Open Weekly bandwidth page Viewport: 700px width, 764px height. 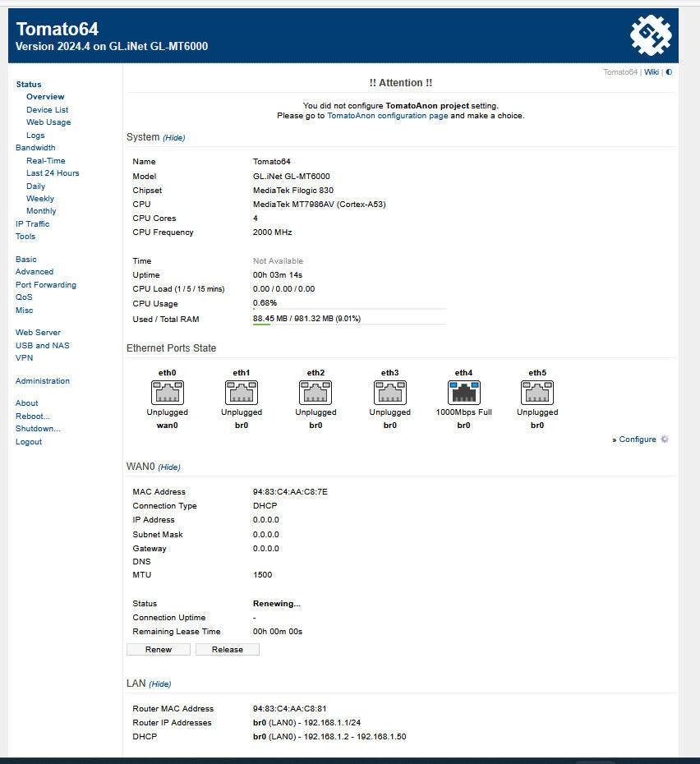pos(40,199)
